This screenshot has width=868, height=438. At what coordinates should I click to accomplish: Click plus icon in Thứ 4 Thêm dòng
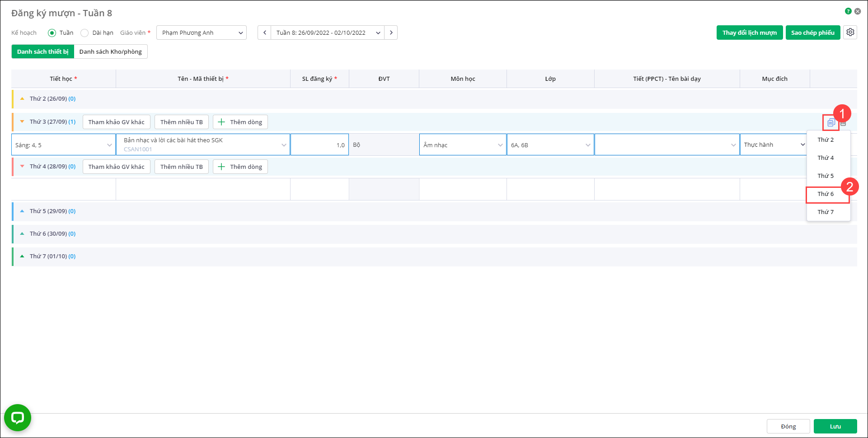[221, 167]
